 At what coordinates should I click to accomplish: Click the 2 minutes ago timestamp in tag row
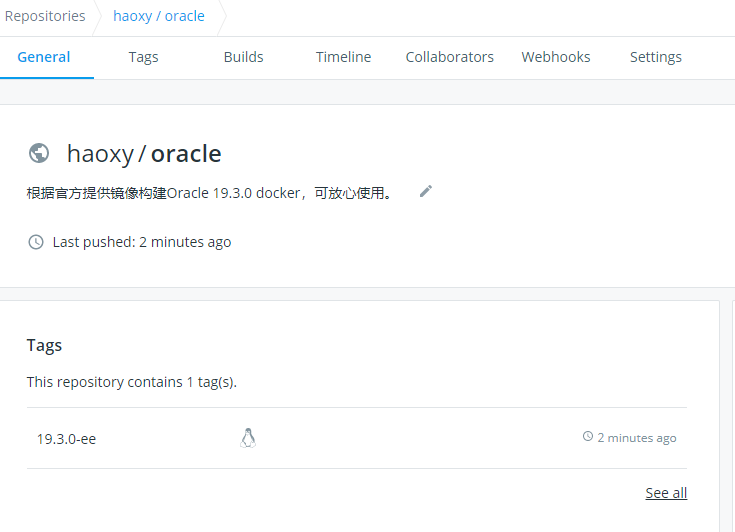pos(637,438)
